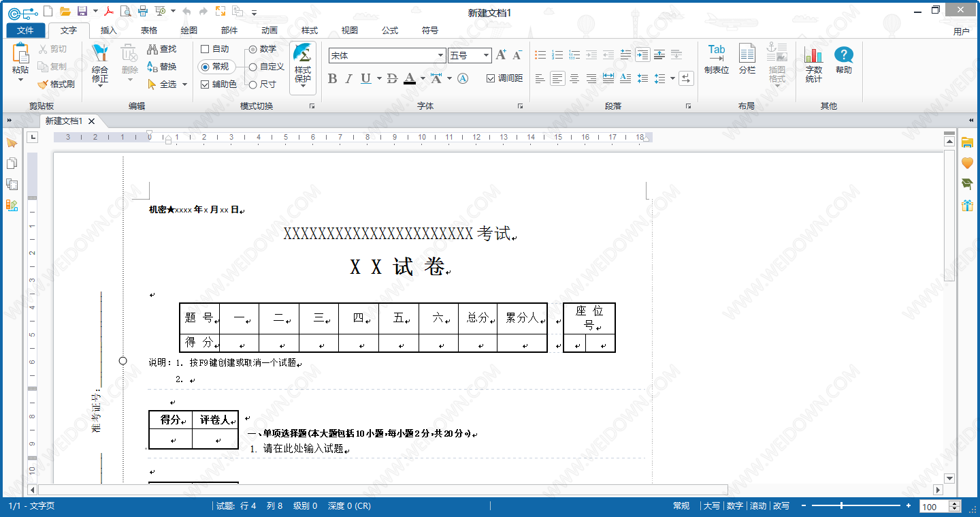The width and height of the screenshot is (980, 517).
Task: Switch to the 绘图 ribbon tab
Action: 189,31
